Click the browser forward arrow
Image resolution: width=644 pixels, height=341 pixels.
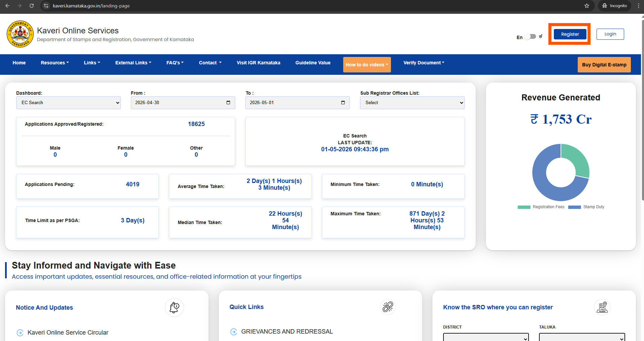(19, 6)
